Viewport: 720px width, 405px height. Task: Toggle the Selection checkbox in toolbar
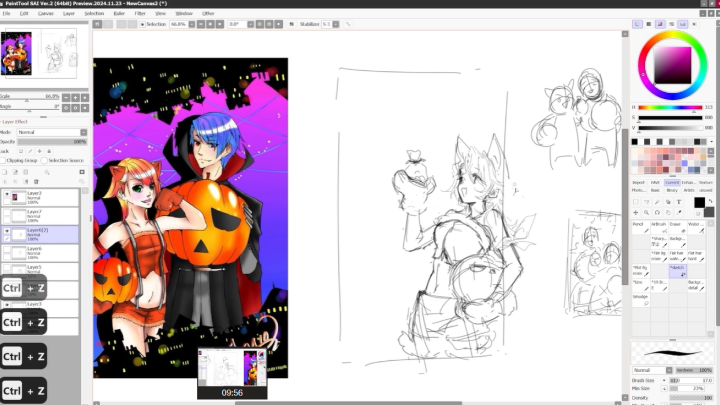[x=142, y=24]
